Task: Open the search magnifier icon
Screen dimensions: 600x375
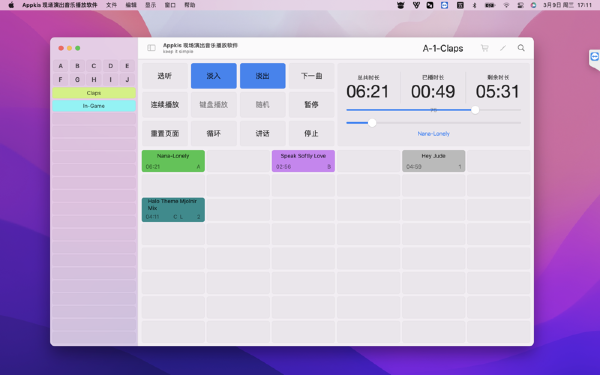Action: pyautogui.click(x=521, y=48)
